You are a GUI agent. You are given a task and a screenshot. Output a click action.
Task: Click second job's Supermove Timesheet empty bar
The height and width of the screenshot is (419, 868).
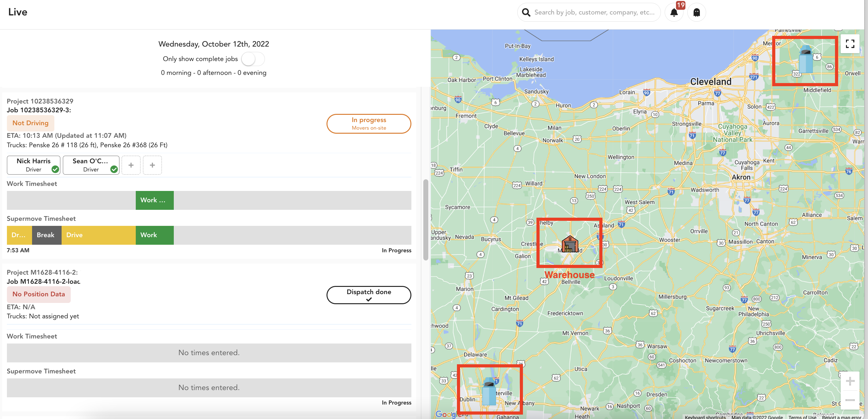point(209,388)
